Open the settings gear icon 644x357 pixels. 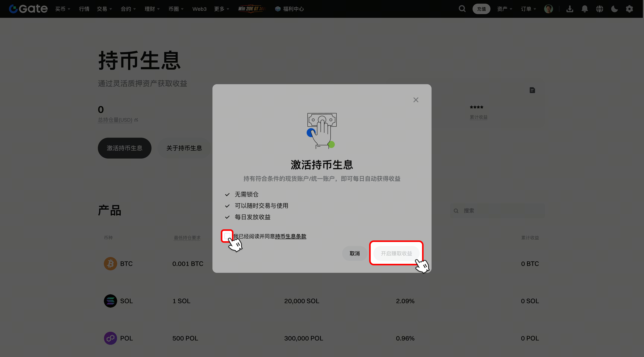[629, 9]
